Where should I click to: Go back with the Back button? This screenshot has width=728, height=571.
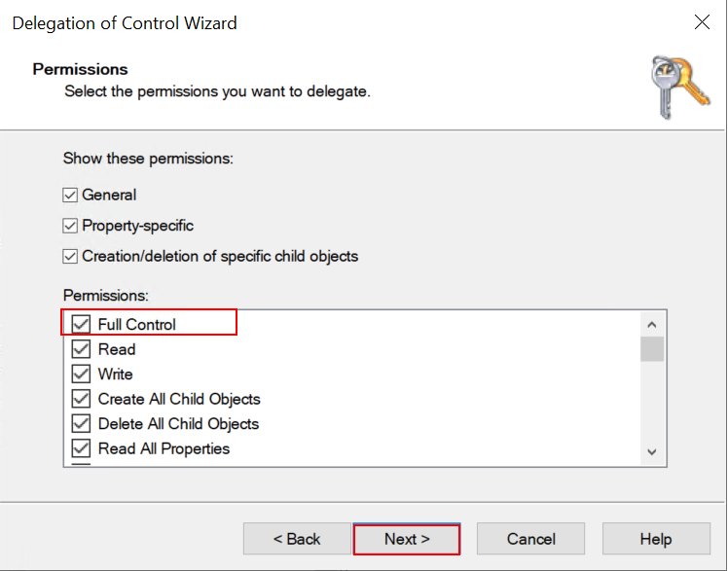(297, 539)
